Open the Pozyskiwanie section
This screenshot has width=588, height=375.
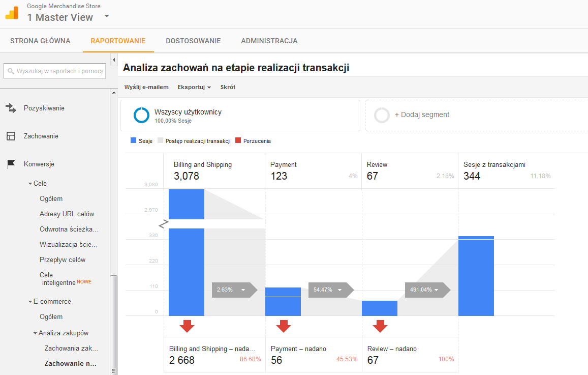(44, 108)
